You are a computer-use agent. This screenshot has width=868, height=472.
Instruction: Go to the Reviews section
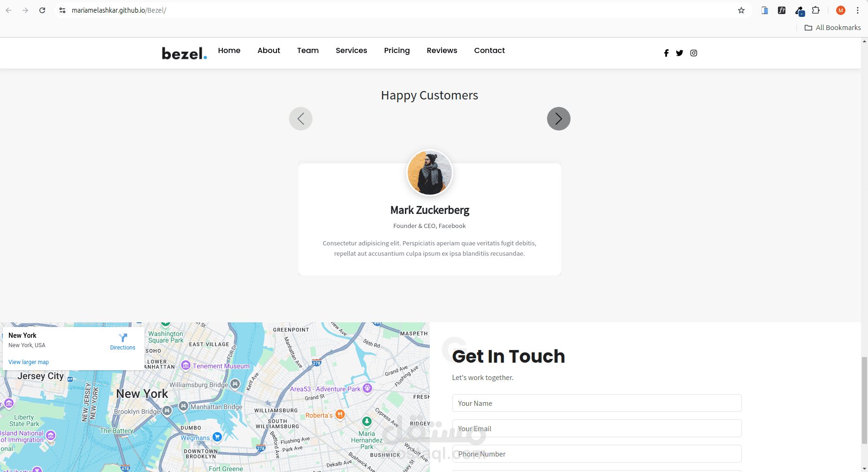[442, 51]
